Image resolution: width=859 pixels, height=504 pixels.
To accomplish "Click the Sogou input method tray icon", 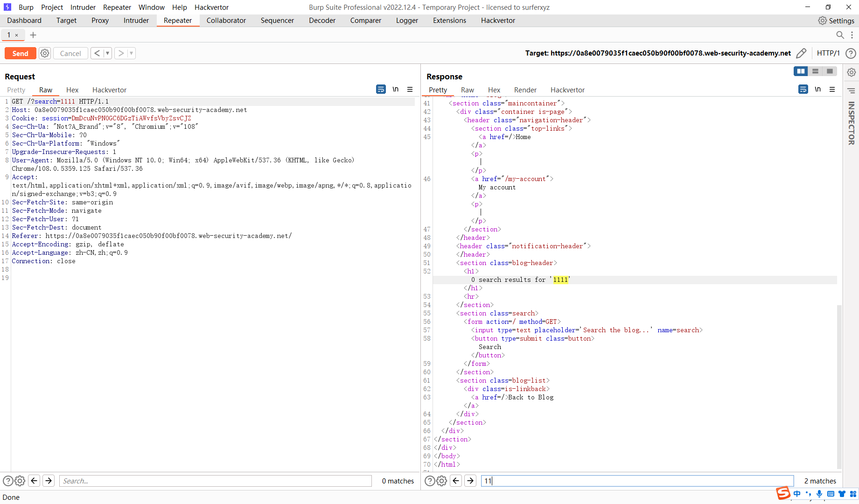I will coord(783,493).
